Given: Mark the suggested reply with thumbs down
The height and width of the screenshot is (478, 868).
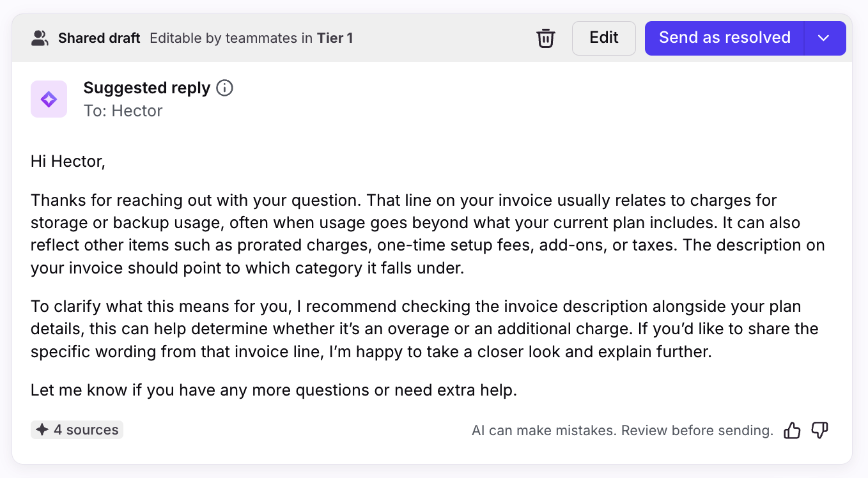Looking at the screenshot, I should pos(819,431).
